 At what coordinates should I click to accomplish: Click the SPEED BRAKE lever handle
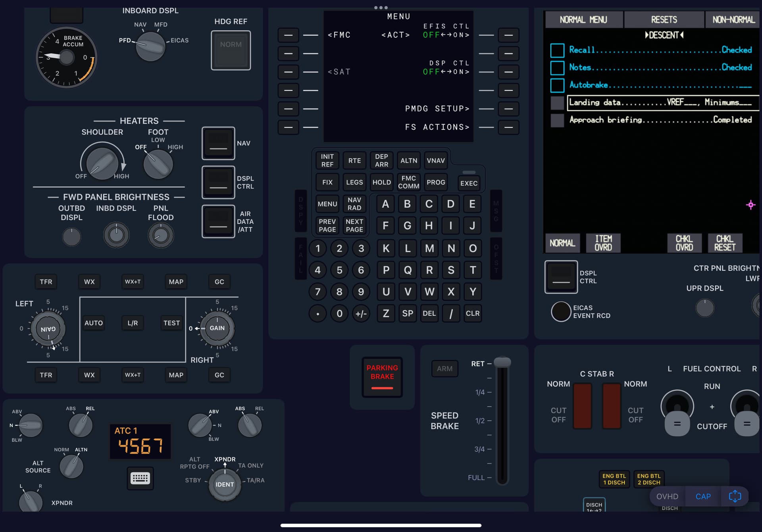[502, 362]
